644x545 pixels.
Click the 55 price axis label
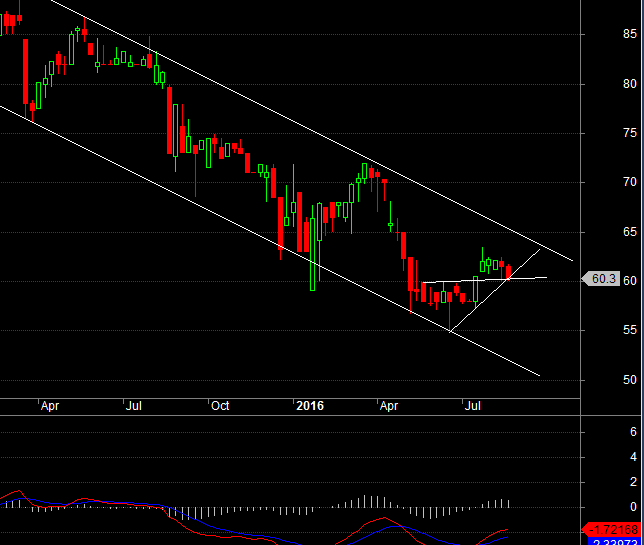[630, 330]
